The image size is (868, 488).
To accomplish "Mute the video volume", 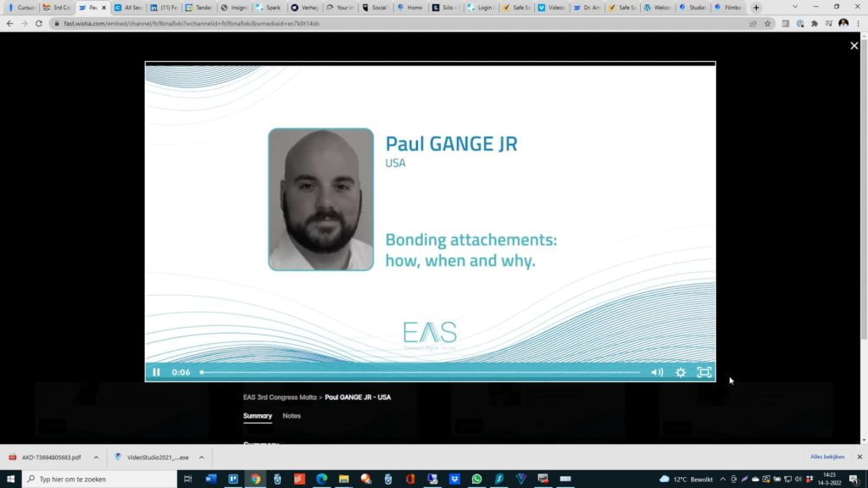I will [657, 372].
